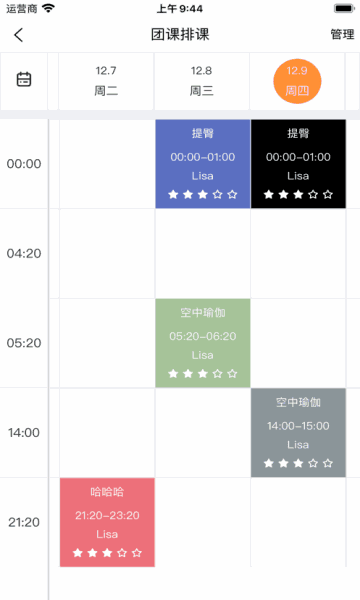Select the 12.8 周三 date tab
The image size is (360, 600).
pyautogui.click(x=202, y=81)
